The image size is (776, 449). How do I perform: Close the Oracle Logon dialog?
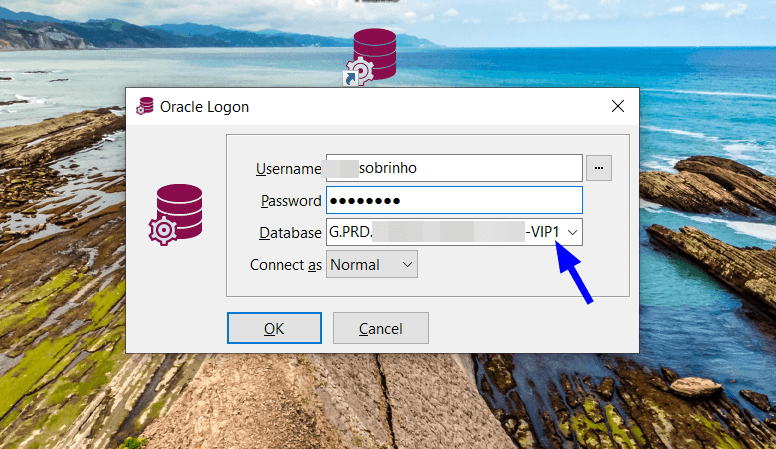point(618,106)
